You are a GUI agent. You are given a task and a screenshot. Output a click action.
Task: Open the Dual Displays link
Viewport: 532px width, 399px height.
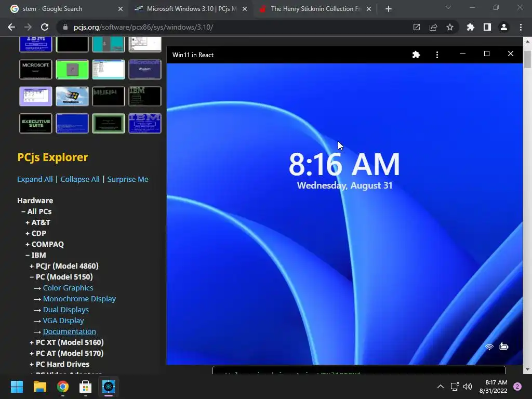point(66,310)
